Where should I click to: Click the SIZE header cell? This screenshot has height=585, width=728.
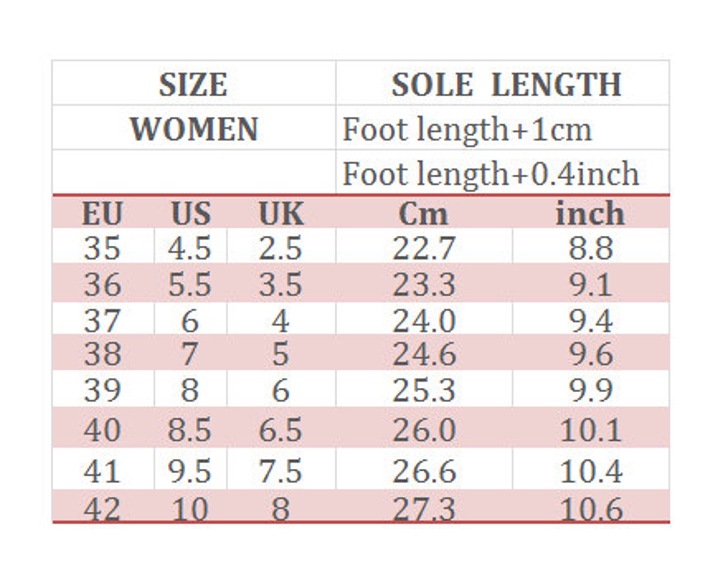pyautogui.click(x=194, y=83)
